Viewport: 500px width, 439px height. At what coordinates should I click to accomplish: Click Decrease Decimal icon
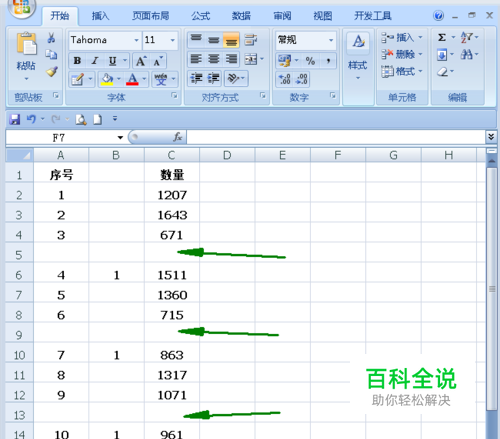tap(302, 79)
